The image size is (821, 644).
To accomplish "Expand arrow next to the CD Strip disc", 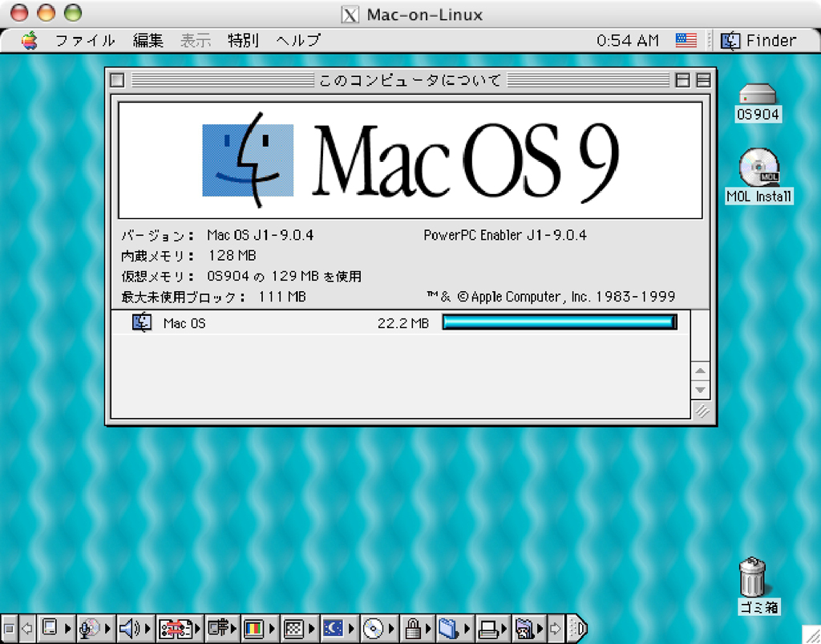I will tap(391, 628).
